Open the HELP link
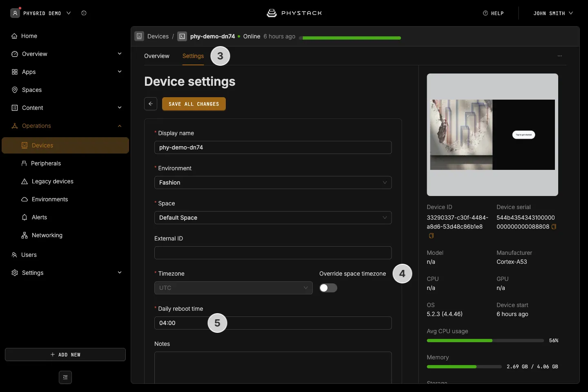This screenshot has width=588, height=392. pyautogui.click(x=493, y=13)
